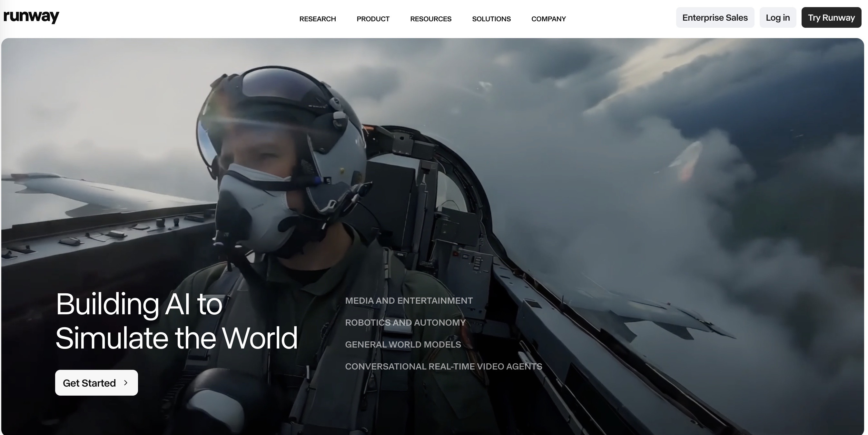868x435 pixels.
Task: Open the RESEARCH menu
Action: pos(317,19)
